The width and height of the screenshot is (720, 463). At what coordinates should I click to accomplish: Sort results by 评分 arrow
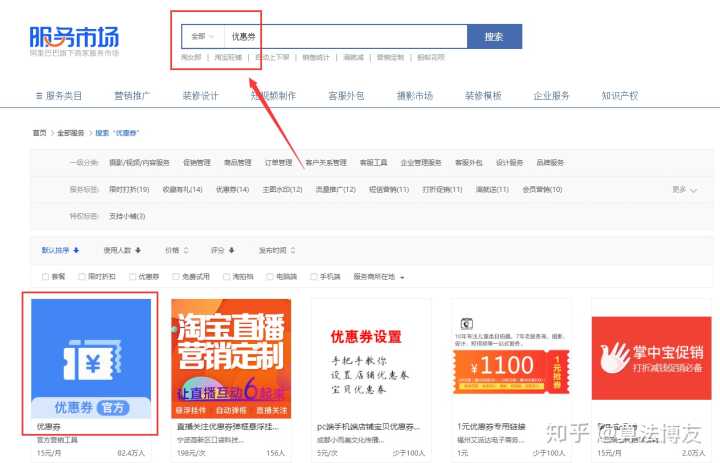(233, 250)
